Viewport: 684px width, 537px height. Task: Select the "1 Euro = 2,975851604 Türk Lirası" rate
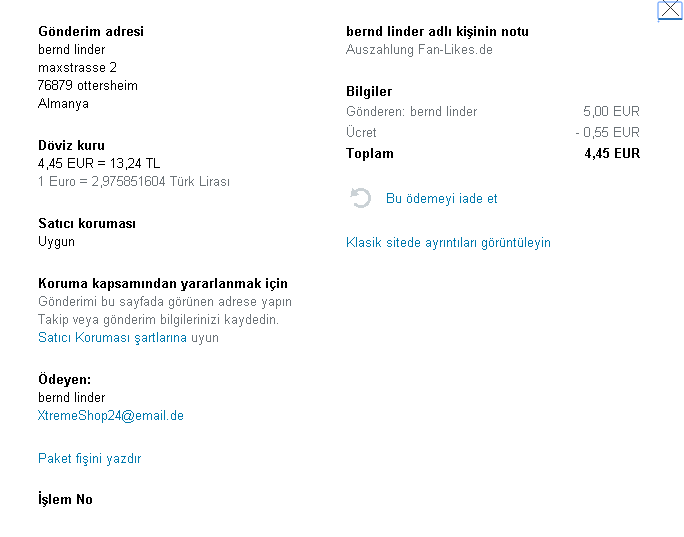tap(134, 182)
